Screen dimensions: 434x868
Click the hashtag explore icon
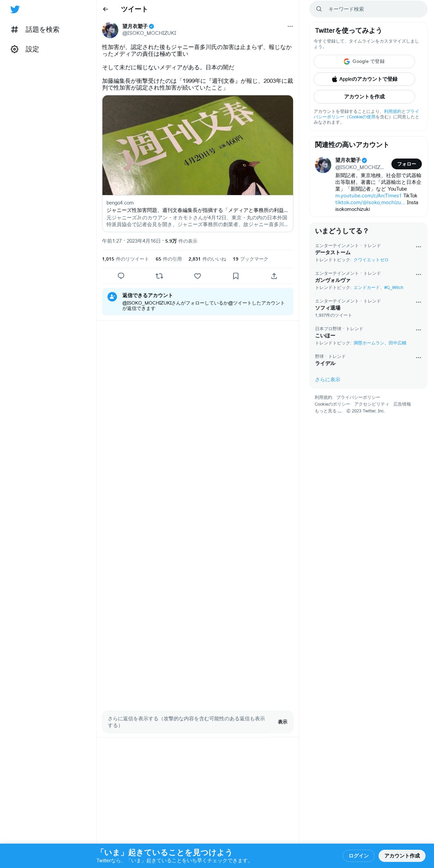point(15,29)
